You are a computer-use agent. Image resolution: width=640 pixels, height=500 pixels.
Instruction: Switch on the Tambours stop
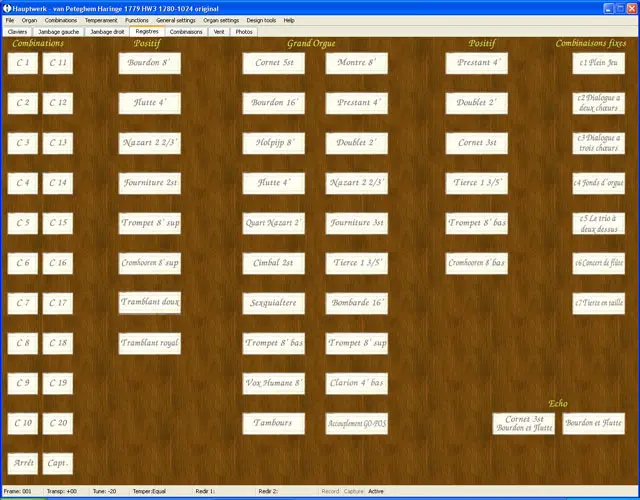[x=273, y=423]
